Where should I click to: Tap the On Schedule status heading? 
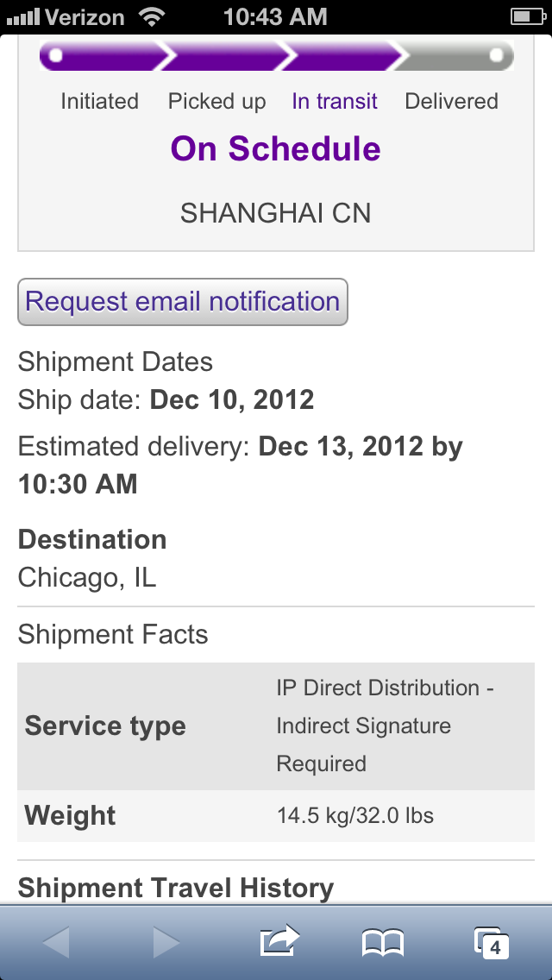[x=276, y=148]
